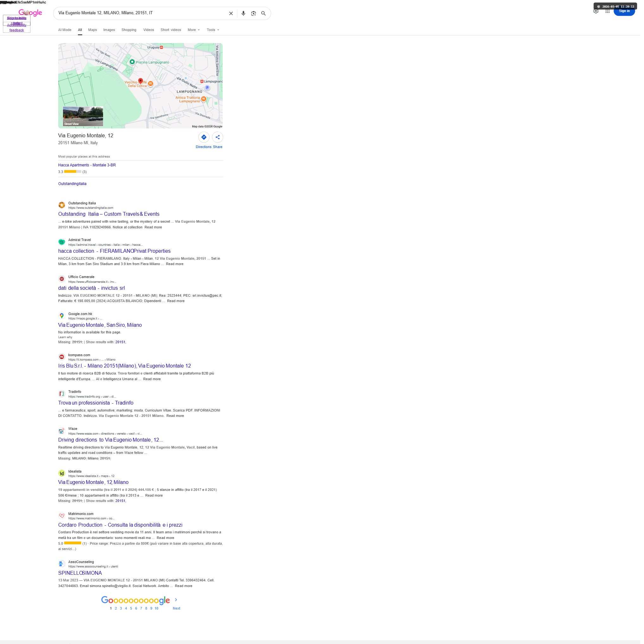
Task: Click the Antica Trattoria Lampugnano restaurant marker
Action: (205, 99)
